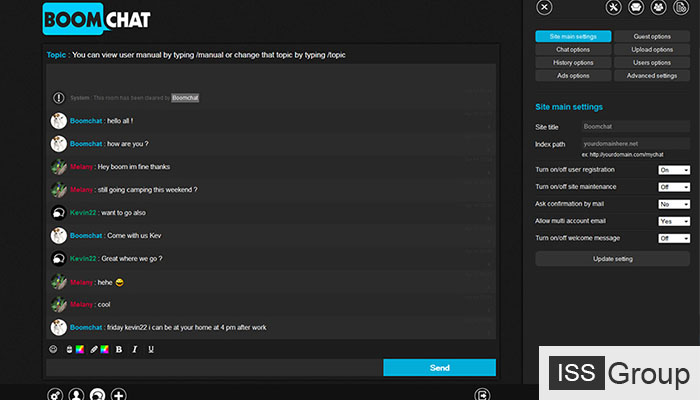The width and height of the screenshot is (700, 400).
Task: Click the Boomchat username in 'hello all !'
Action: 86,121
